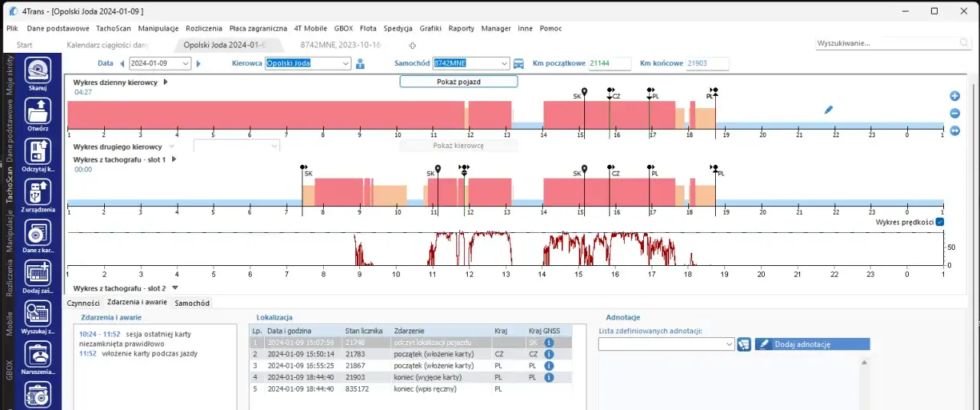Switch to the Czynności tab
The image size is (980, 410).
click(83, 303)
